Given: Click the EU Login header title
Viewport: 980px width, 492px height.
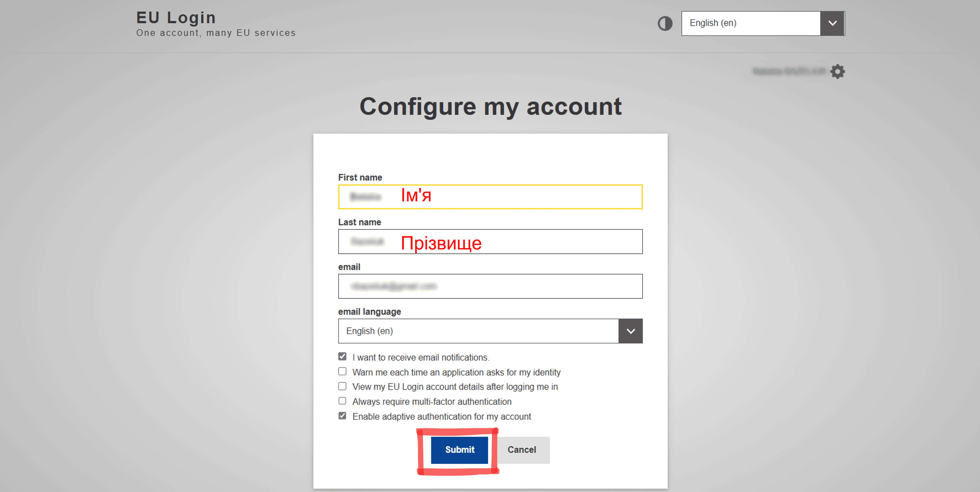Looking at the screenshot, I should pyautogui.click(x=176, y=18).
